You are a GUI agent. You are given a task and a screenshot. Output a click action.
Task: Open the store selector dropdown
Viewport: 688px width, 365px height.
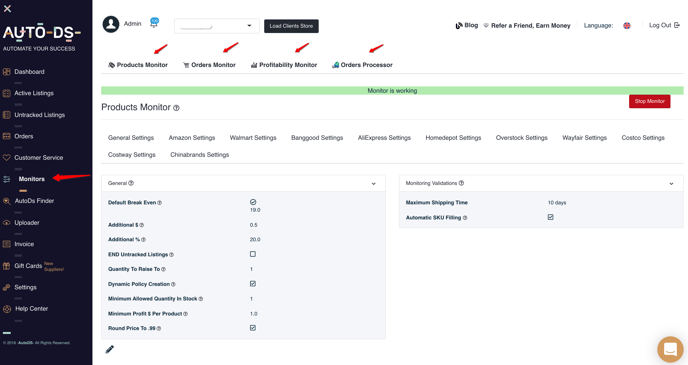[x=217, y=26]
